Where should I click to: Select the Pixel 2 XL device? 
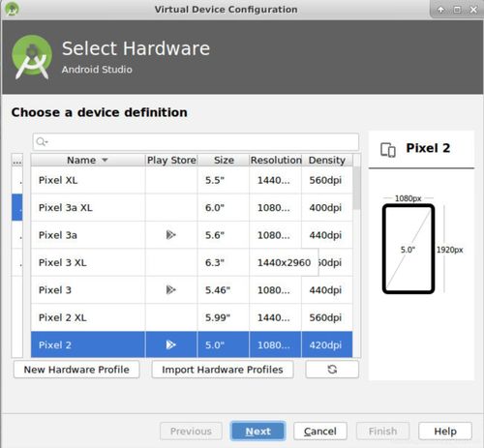tap(63, 317)
